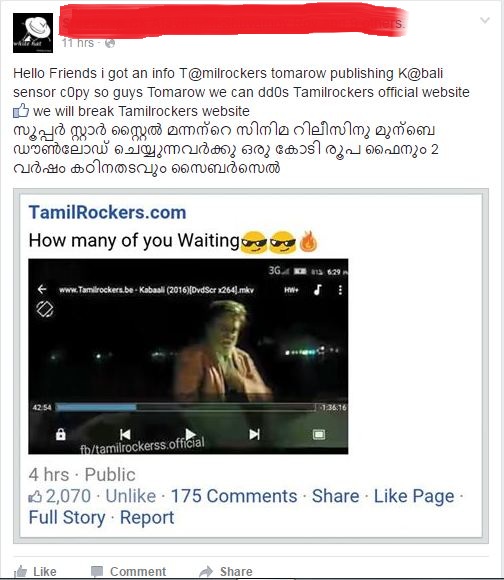This screenshot has height=580, width=504.
Task: Skip to previous track in player
Action: (125, 434)
